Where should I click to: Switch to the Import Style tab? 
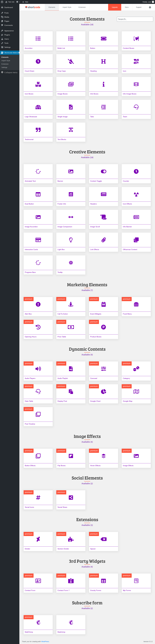point(67,7)
